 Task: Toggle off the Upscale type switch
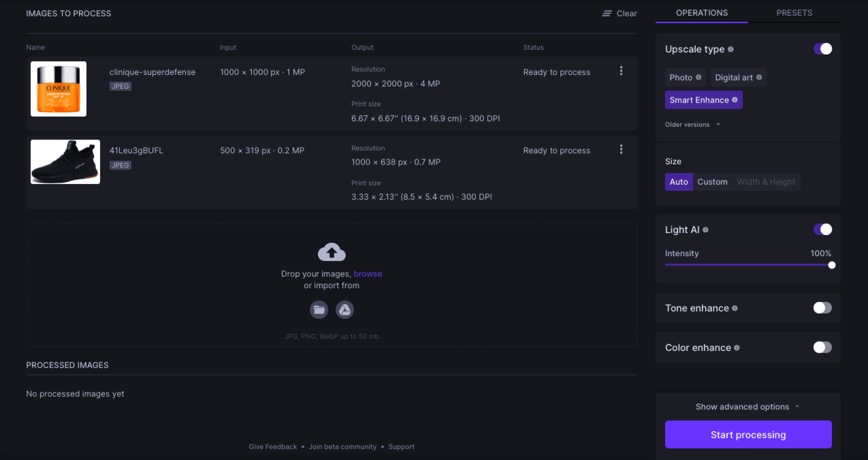822,49
